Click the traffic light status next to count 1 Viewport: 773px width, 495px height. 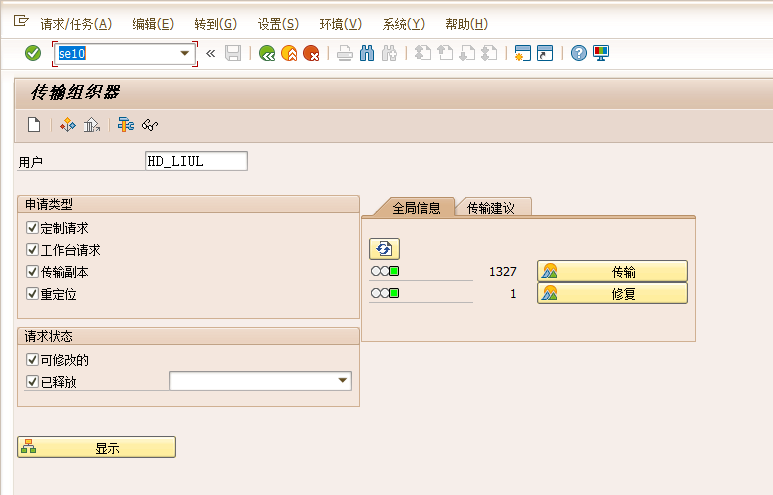385,293
